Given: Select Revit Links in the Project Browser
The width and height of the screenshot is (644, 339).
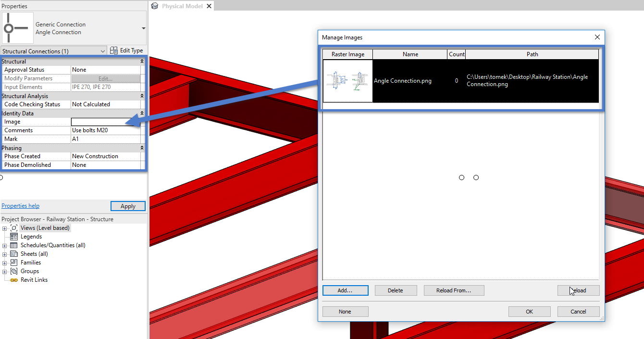Looking at the screenshot, I should (x=34, y=280).
